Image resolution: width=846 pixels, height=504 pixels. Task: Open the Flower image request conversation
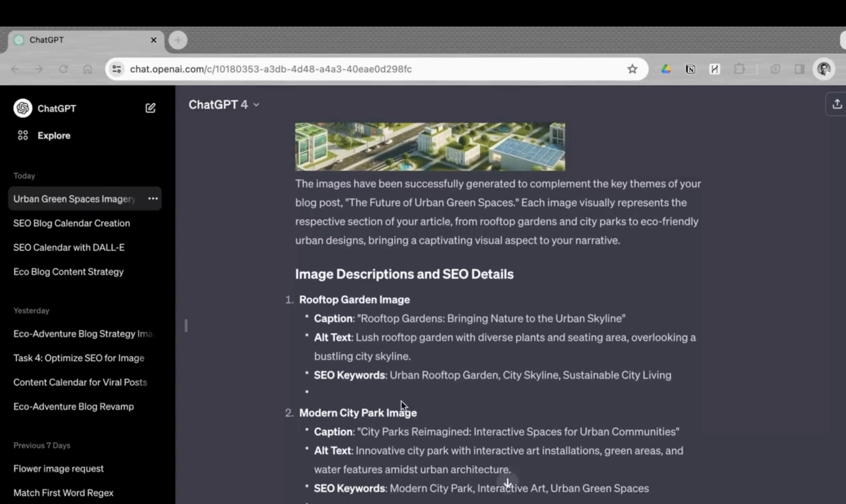(58, 469)
